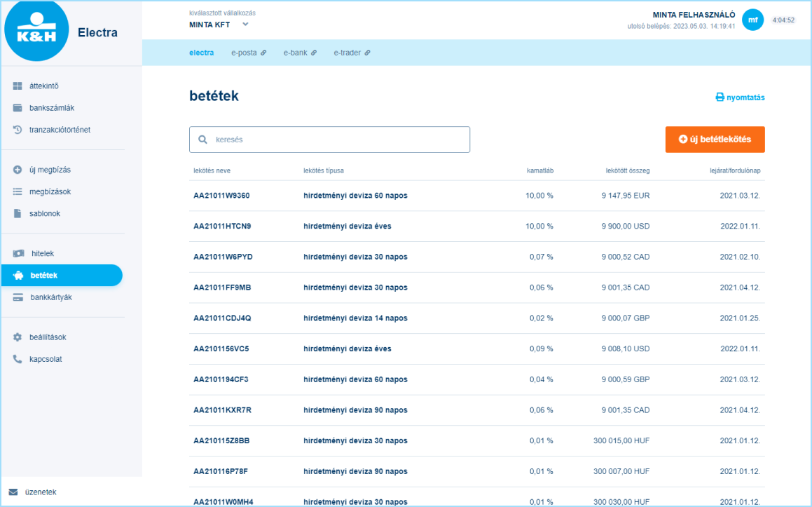Click the új megbízás plus icon
Viewport: 812px width, 507px height.
(18, 170)
